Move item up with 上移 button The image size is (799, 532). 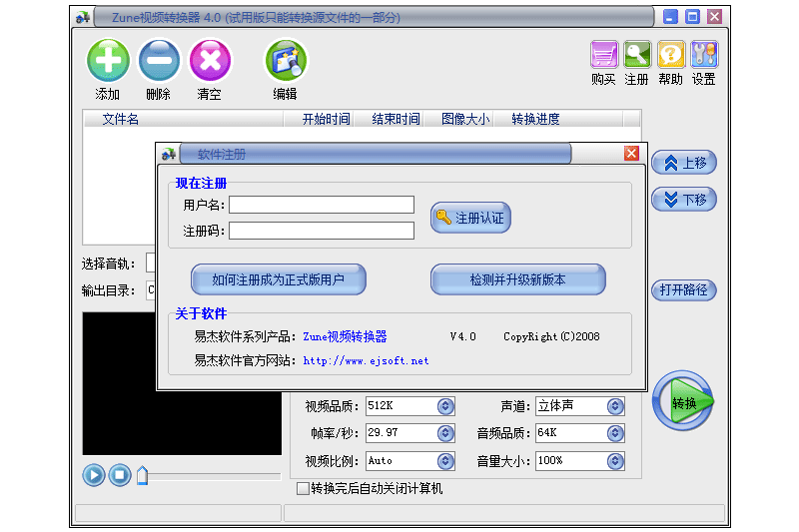coord(684,163)
